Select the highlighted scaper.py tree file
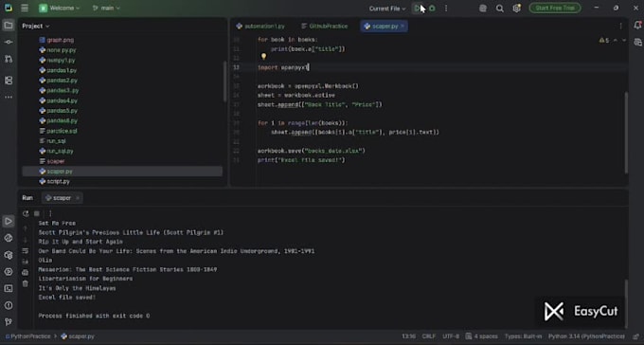644x345 pixels. coord(122,171)
